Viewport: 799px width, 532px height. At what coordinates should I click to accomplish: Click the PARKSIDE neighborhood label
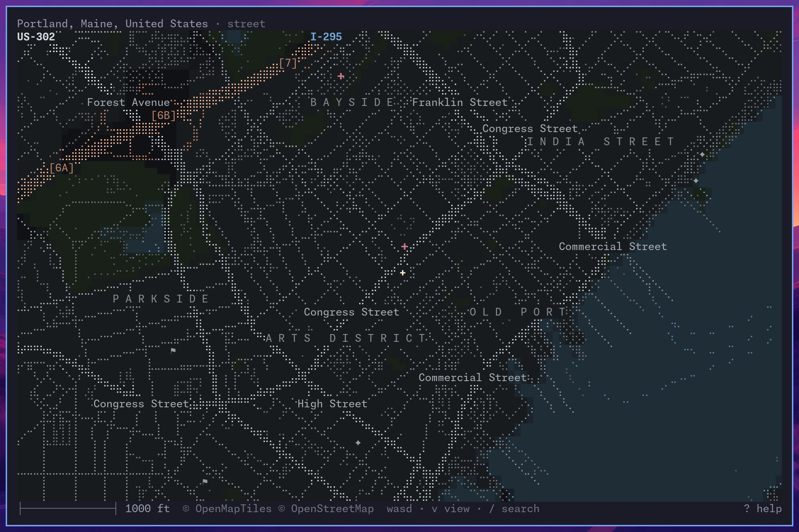[x=160, y=299]
